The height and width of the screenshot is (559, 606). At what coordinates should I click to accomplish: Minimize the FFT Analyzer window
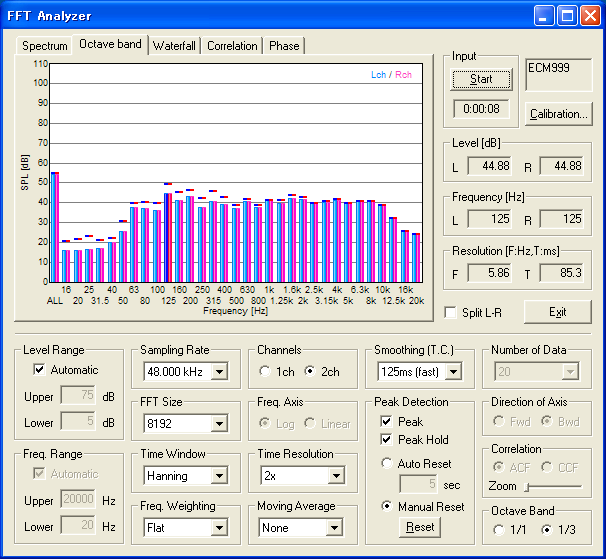[544, 16]
